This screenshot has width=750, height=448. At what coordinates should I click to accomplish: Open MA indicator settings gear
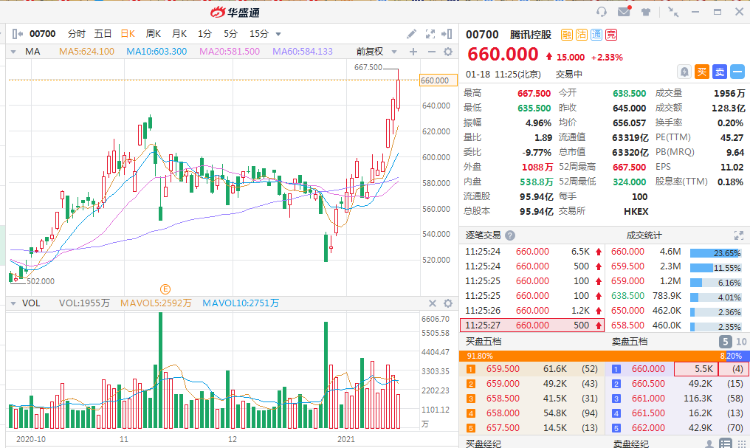(x=448, y=52)
